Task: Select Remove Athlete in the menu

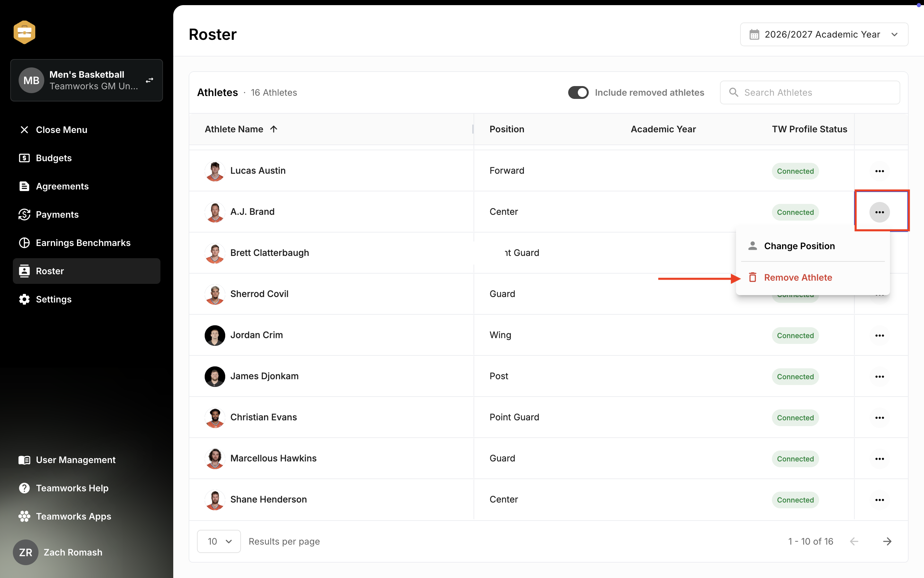Action: (813, 277)
